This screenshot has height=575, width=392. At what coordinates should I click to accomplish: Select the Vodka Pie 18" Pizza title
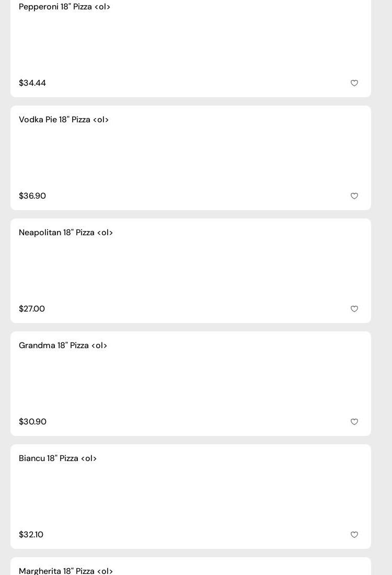[x=64, y=120]
